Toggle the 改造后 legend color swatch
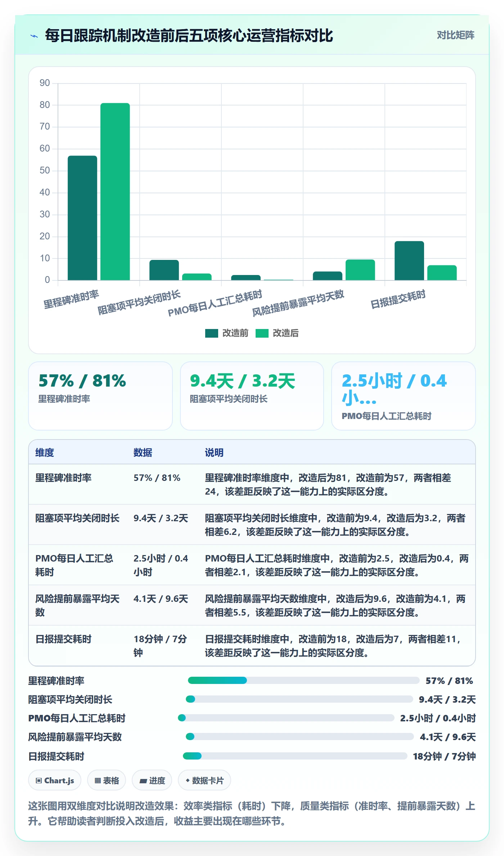 [x=262, y=333]
